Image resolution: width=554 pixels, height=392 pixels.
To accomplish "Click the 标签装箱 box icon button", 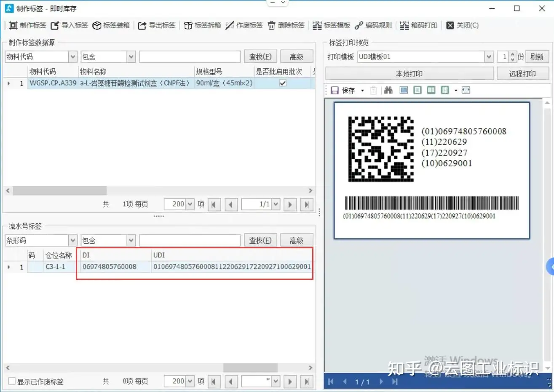I will [x=111, y=25].
